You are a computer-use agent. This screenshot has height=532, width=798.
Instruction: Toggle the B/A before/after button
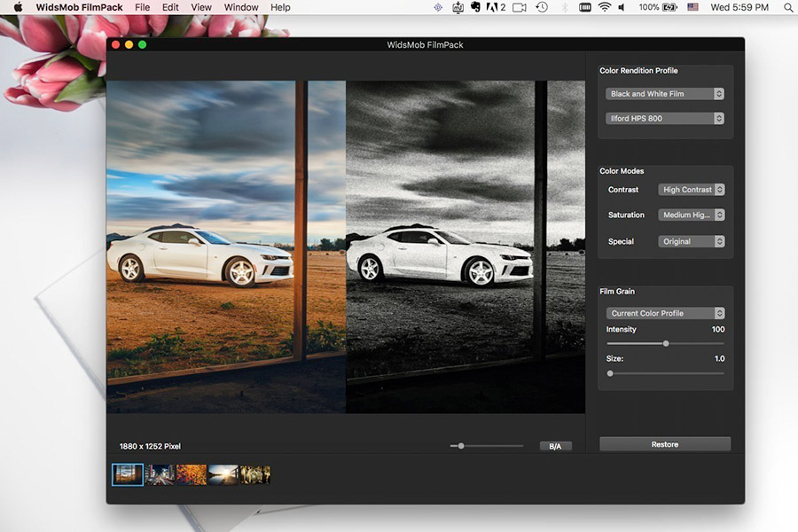(x=555, y=446)
